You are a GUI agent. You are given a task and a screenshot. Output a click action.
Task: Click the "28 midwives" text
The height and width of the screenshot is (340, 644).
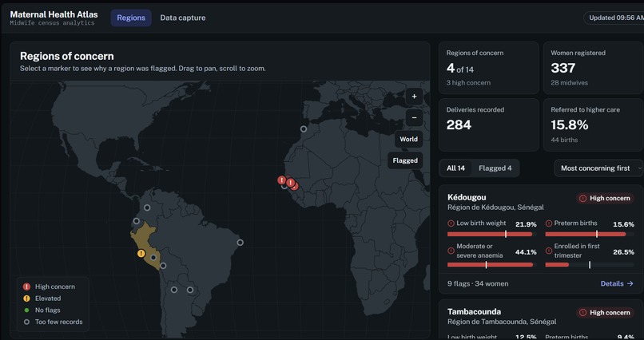(569, 83)
